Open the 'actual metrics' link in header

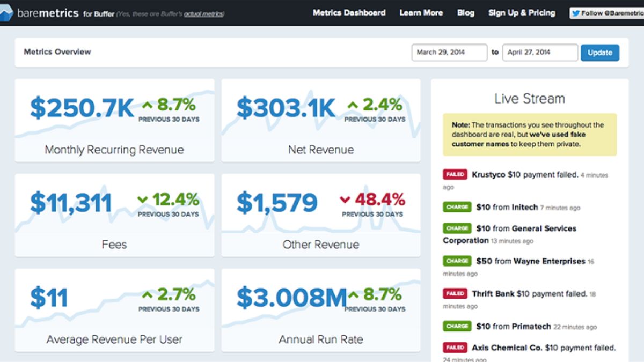tap(203, 14)
